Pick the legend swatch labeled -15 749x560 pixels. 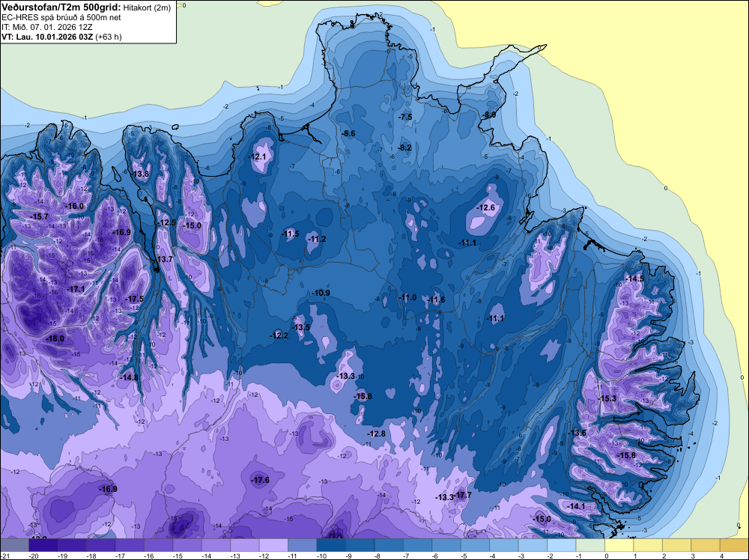pyautogui.click(x=187, y=545)
